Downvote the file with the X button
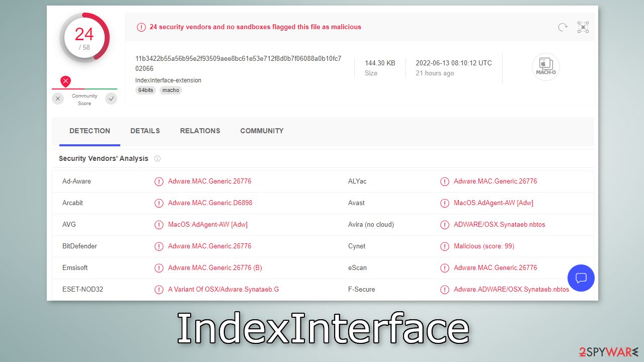 57,99
